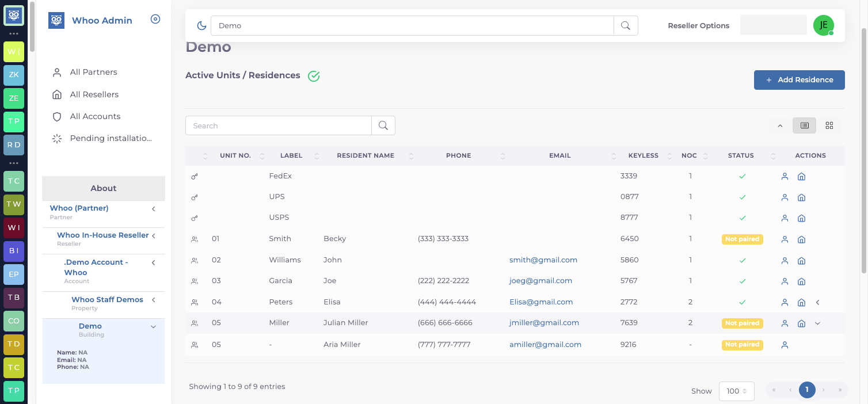Select EP workspace tile in left rail
The image size is (868, 404).
[14, 275]
